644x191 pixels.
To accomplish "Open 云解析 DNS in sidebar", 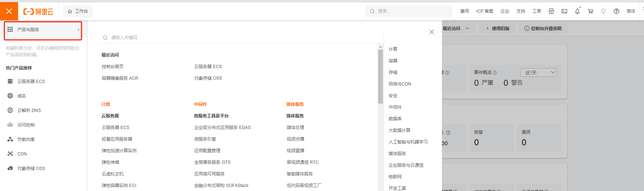I will pos(29,110).
